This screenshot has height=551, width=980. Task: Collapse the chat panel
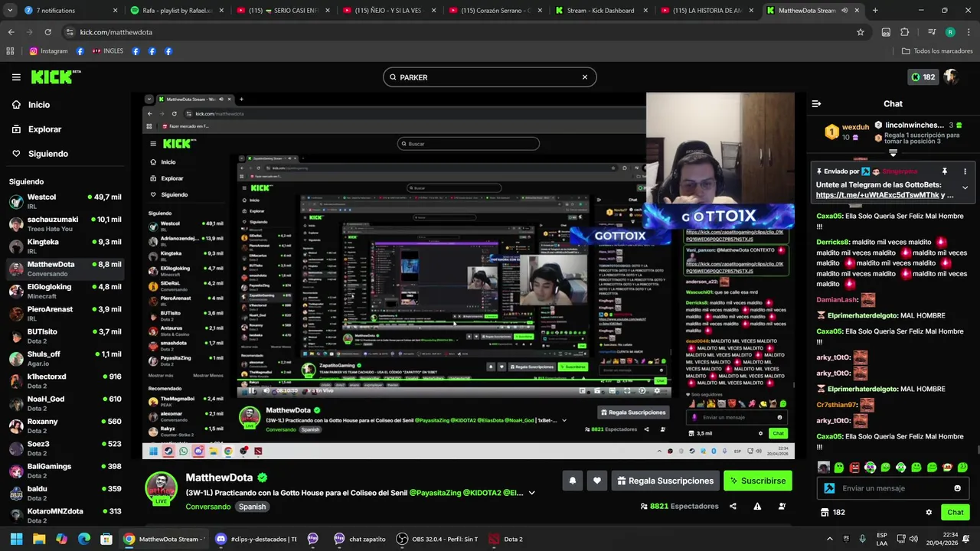816,103
